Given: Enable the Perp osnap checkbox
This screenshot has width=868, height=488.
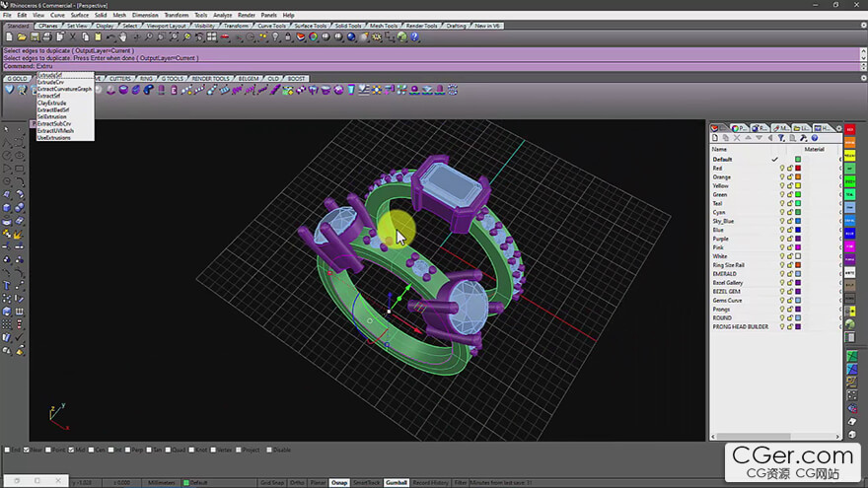Looking at the screenshot, I should click(x=127, y=450).
